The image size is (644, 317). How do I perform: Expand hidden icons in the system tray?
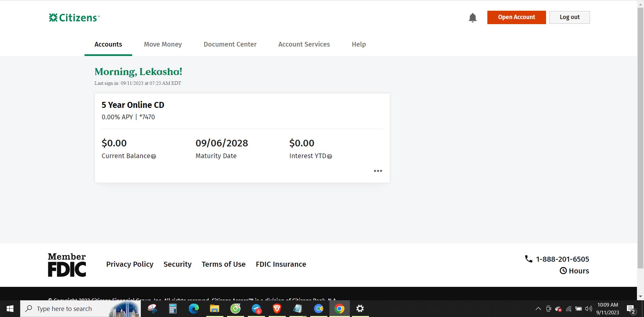538,309
